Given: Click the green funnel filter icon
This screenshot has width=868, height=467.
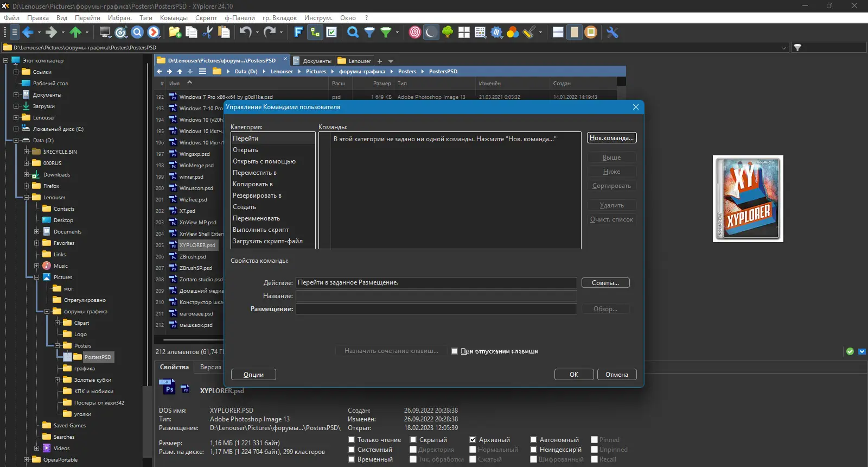Looking at the screenshot, I should [386, 33].
